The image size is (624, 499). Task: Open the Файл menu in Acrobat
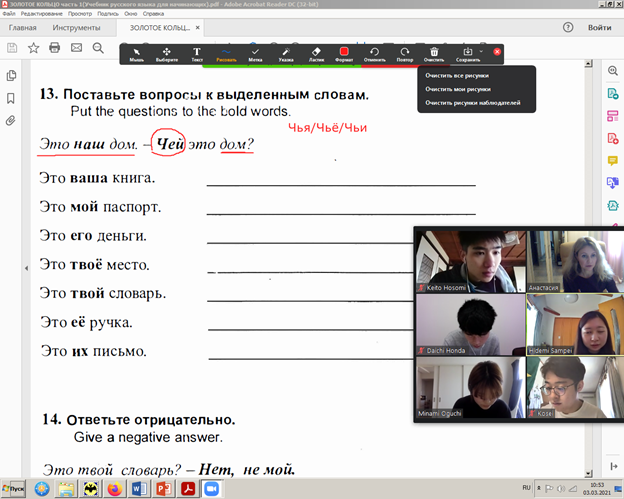pyautogui.click(x=10, y=14)
